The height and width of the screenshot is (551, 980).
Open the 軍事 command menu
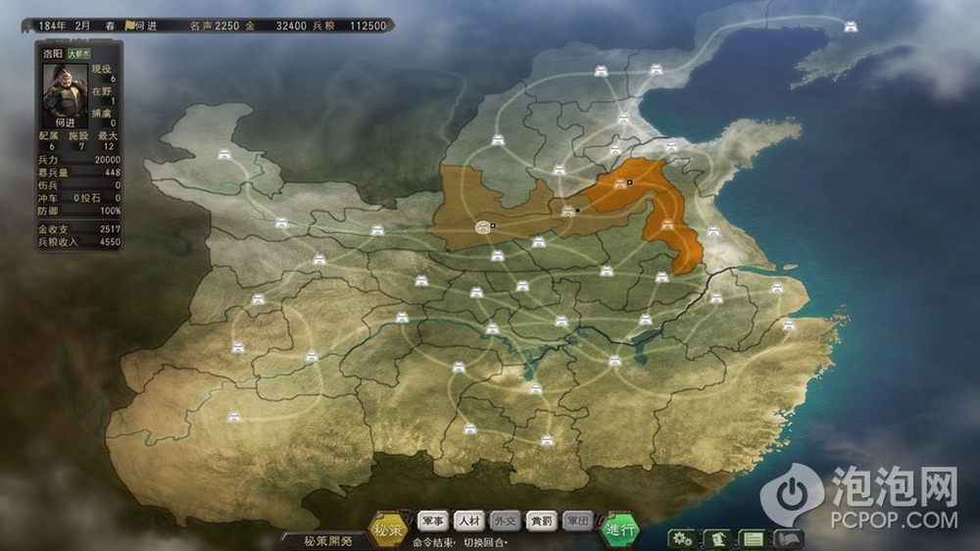point(433,521)
